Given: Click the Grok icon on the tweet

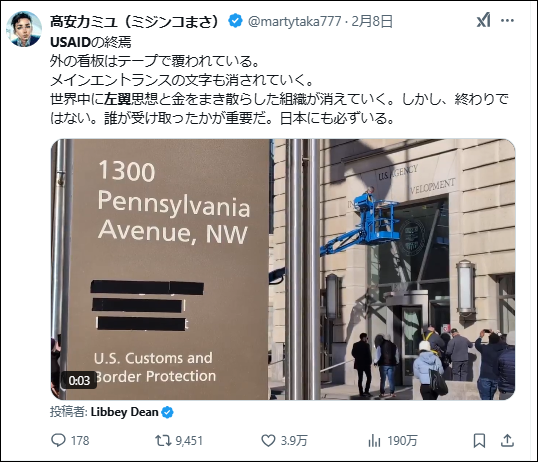Looking at the screenshot, I should click(484, 20).
